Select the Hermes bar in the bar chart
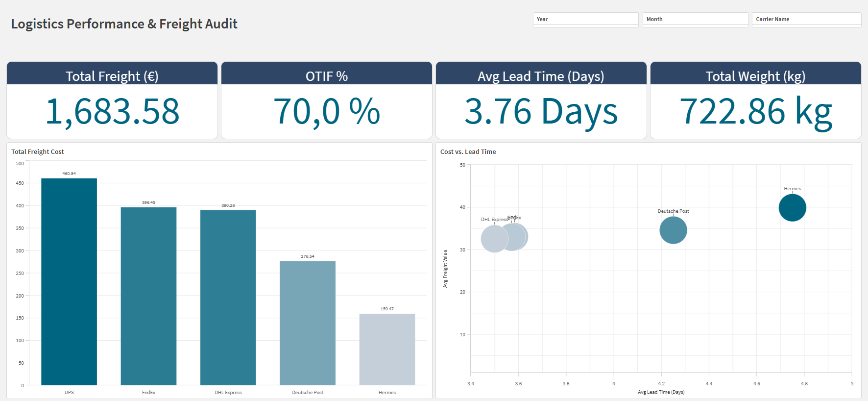The width and height of the screenshot is (868, 401). tap(387, 350)
